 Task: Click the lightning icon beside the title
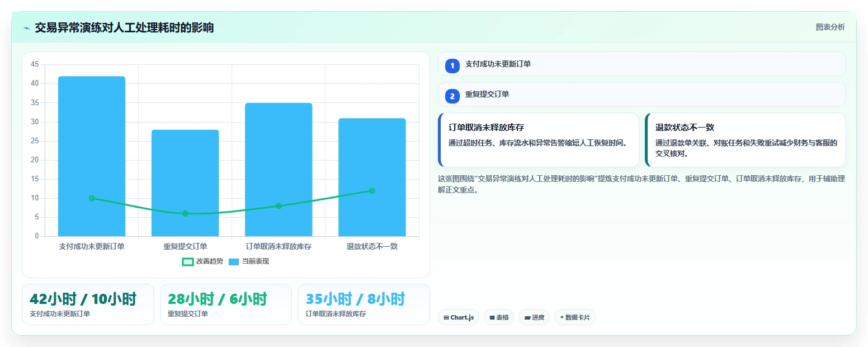pyautogui.click(x=26, y=28)
